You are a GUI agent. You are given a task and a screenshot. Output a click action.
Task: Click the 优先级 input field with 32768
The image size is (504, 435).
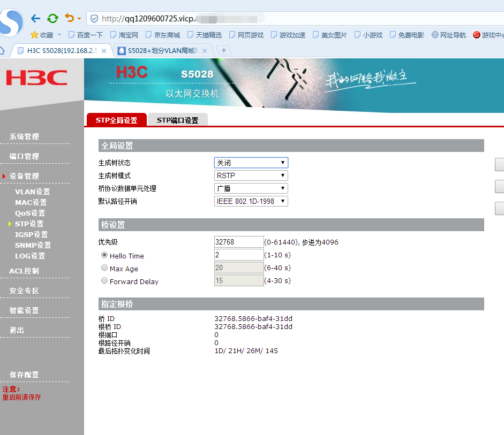click(x=239, y=242)
